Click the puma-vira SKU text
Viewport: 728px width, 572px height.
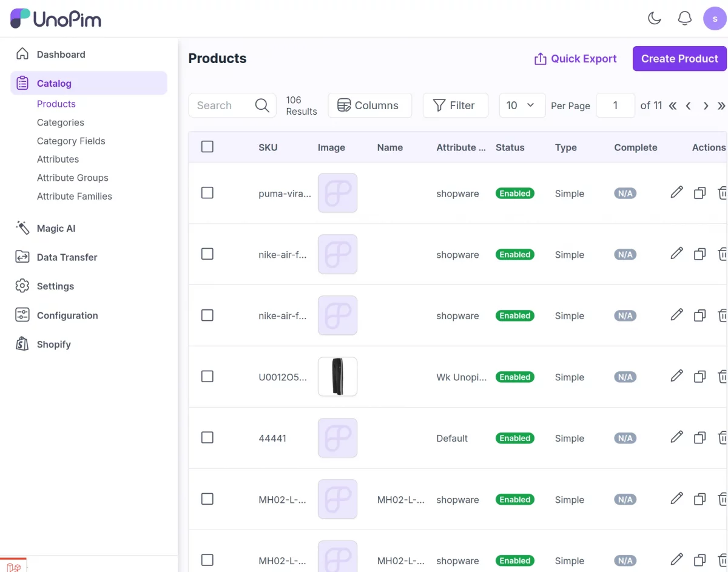coord(285,193)
